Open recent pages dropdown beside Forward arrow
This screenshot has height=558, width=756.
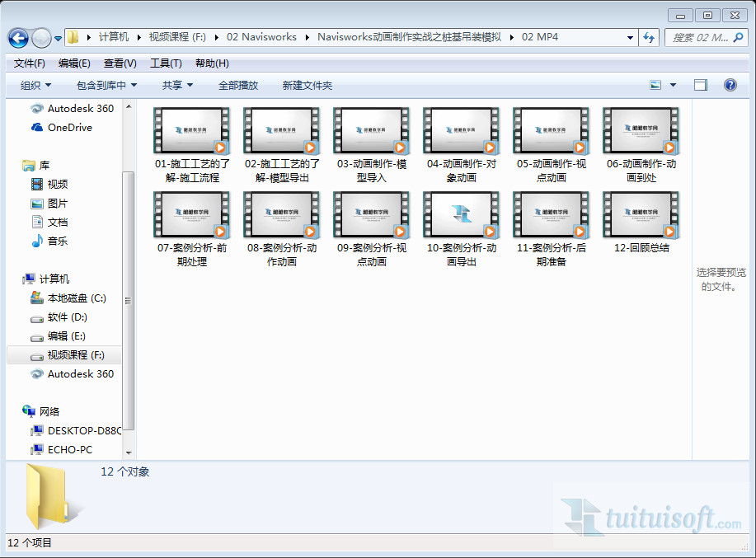coord(58,38)
